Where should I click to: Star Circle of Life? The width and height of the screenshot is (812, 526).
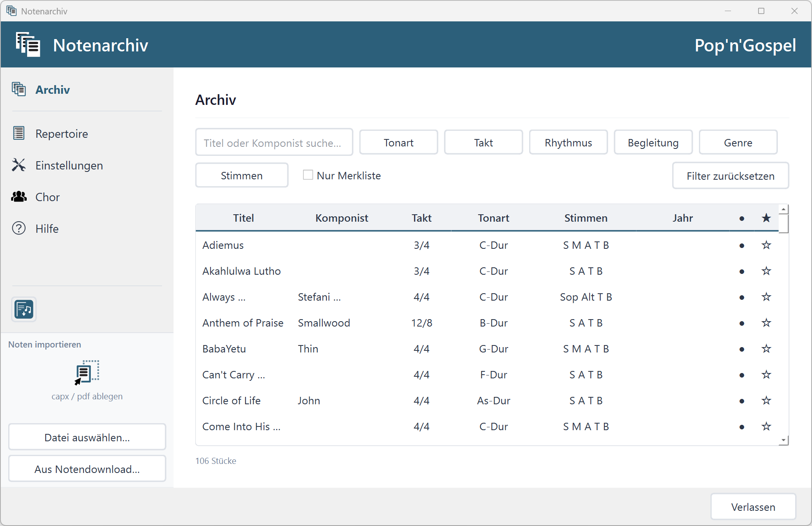coord(766,401)
